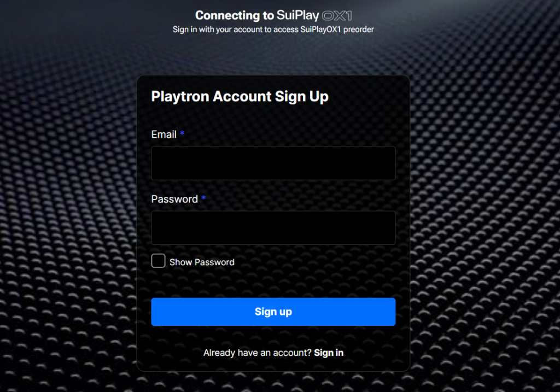Click the blue asterisk next to Password
Image resolution: width=560 pixels, height=392 pixels.
click(203, 198)
